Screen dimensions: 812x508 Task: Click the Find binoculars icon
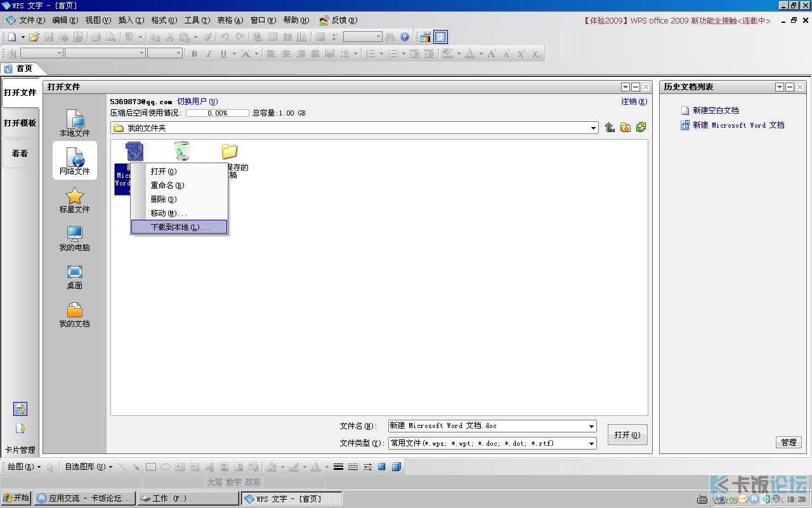[390, 37]
